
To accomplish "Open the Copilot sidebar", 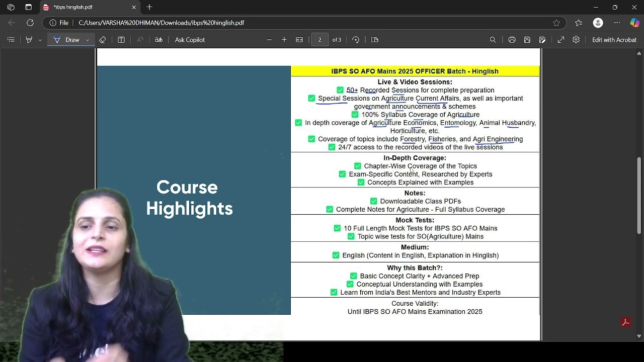I will click(634, 23).
